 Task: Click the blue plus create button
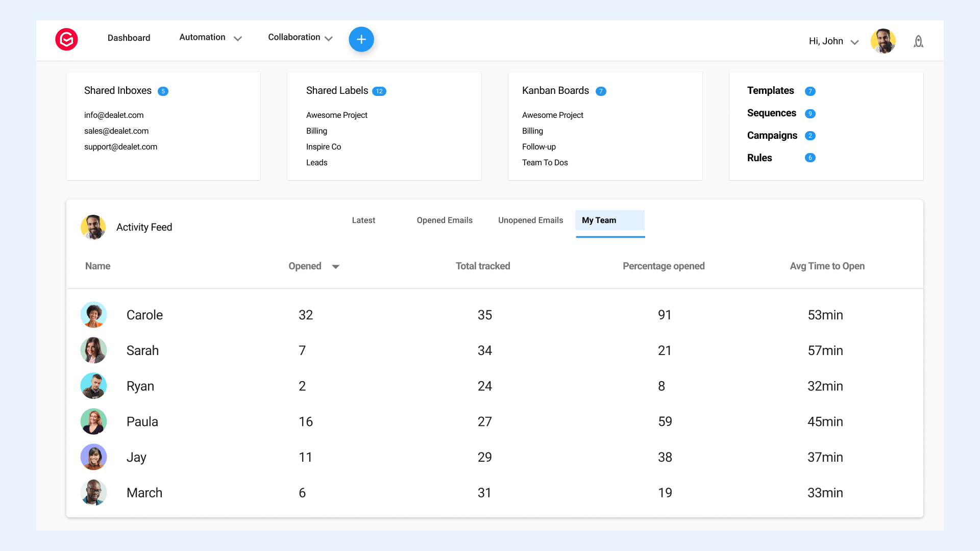(x=361, y=39)
